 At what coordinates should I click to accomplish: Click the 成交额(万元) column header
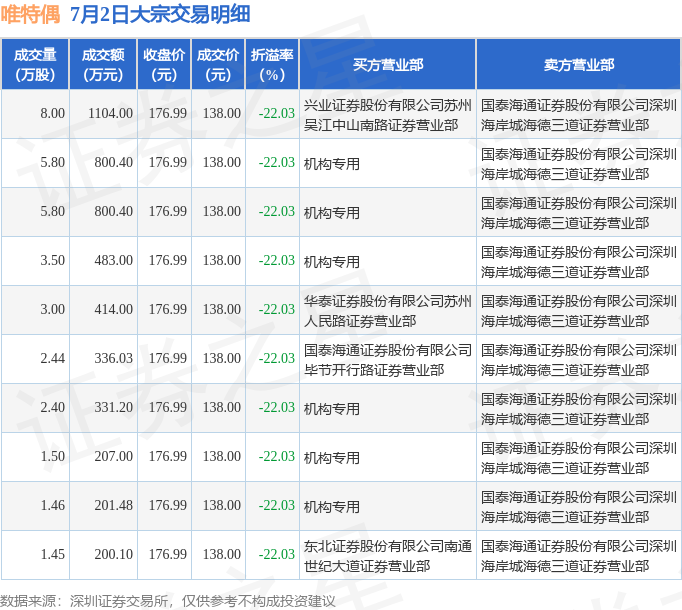coord(103,64)
